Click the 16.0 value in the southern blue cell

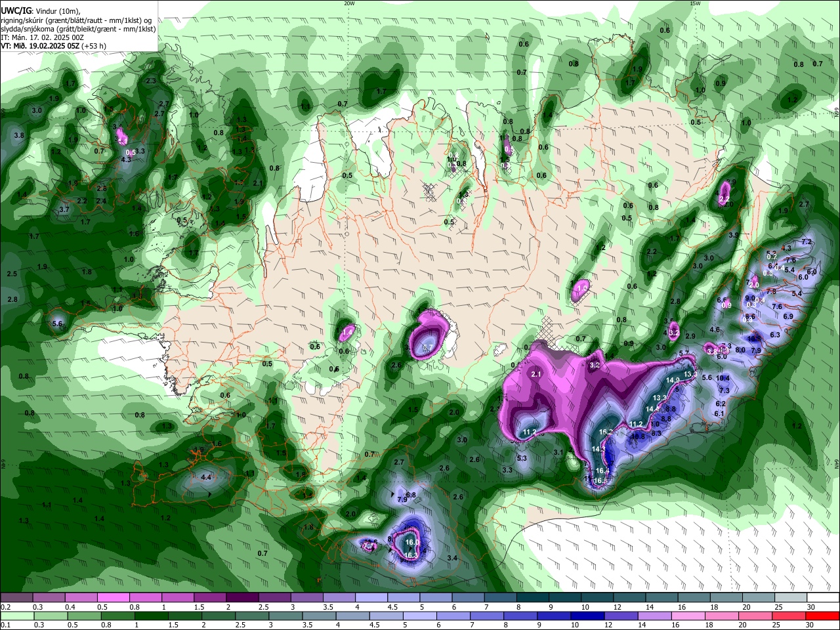tap(411, 542)
